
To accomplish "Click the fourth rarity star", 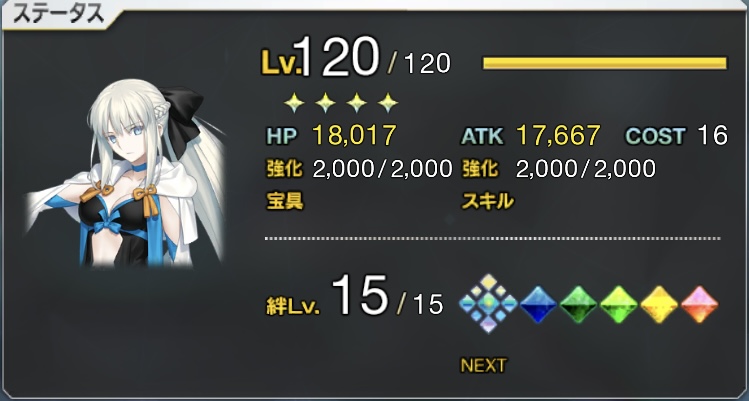I will click(388, 103).
